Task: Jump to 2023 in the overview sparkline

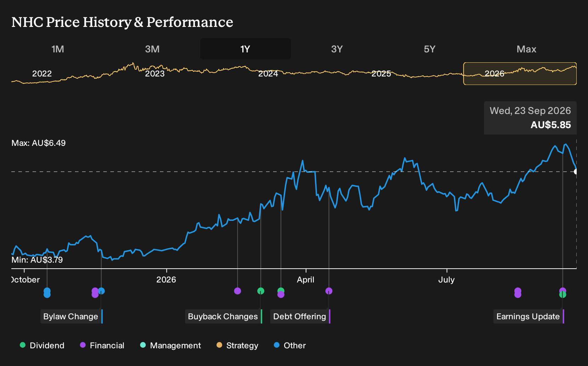Action: pyautogui.click(x=155, y=74)
